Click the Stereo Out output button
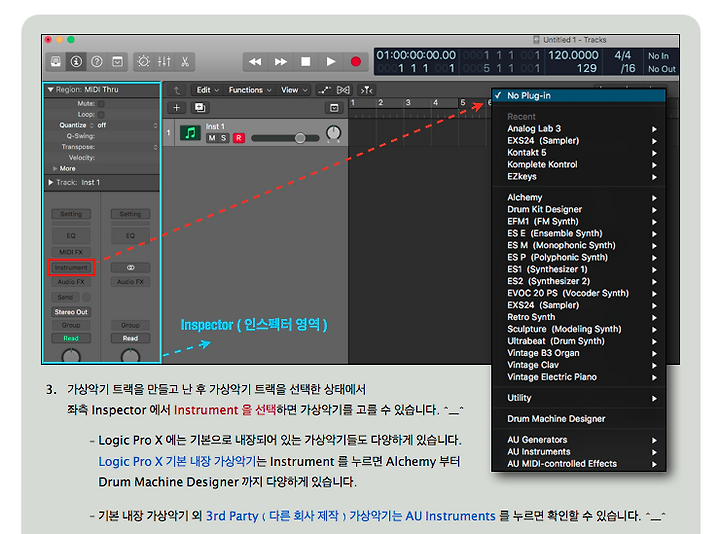The width and height of the screenshot is (720, 534). point(71,312)
